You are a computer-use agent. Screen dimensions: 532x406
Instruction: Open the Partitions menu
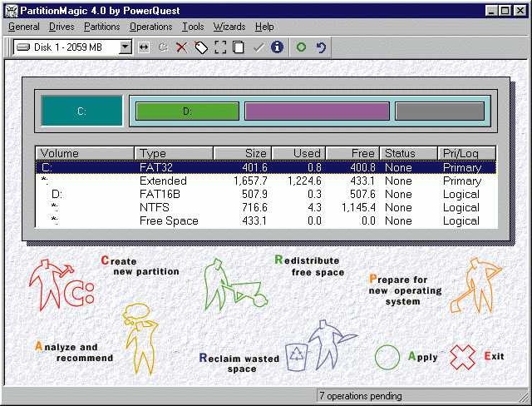(101, 27)
